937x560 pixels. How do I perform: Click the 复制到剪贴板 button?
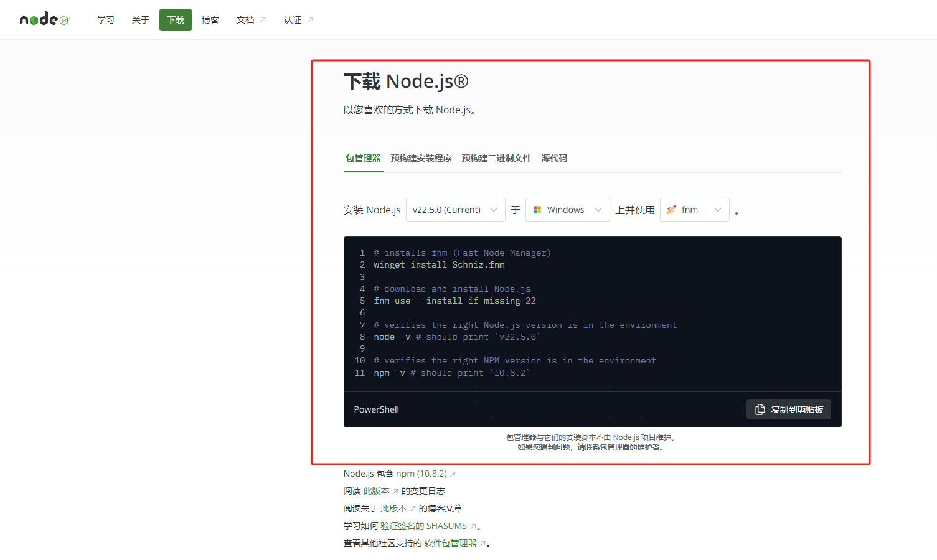(789, 409)
